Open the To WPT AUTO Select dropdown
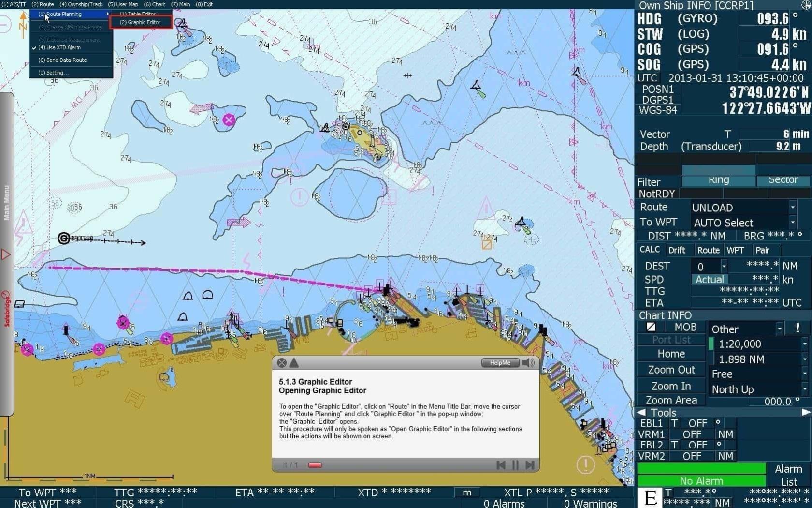Viewport: 812px width, 508px height. 792,223
